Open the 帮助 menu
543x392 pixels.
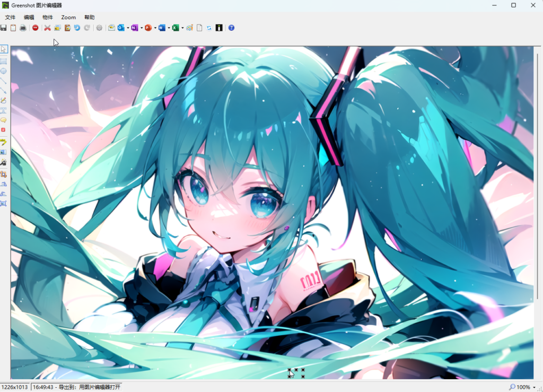click(89, 18)
